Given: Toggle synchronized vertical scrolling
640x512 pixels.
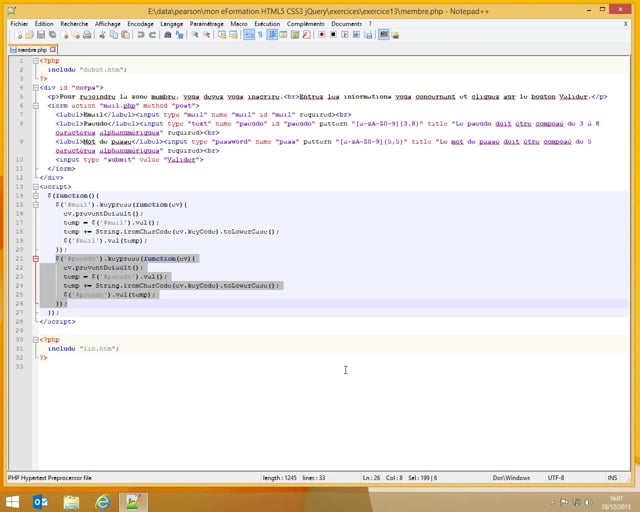Looking at the screenshot, I should coord(222,35).
